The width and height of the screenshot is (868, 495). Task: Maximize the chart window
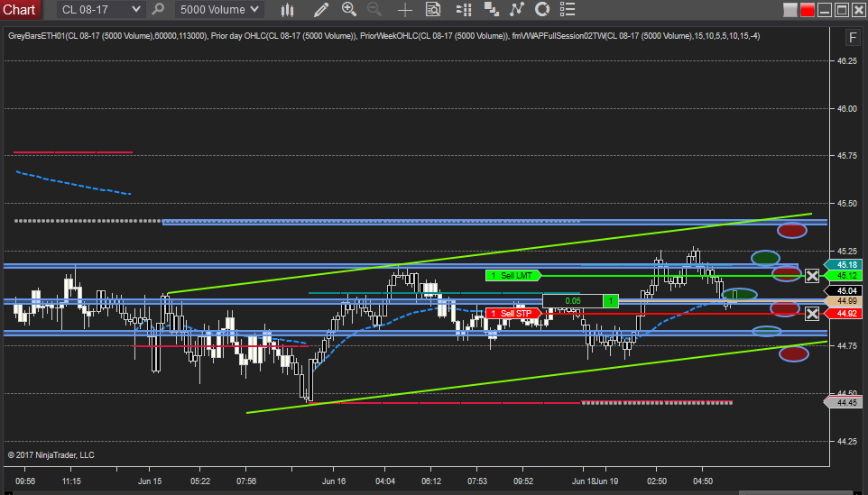pos(842,10)
